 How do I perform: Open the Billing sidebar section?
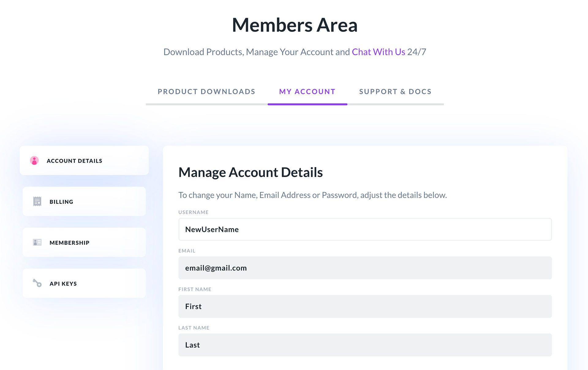point(62,202)
